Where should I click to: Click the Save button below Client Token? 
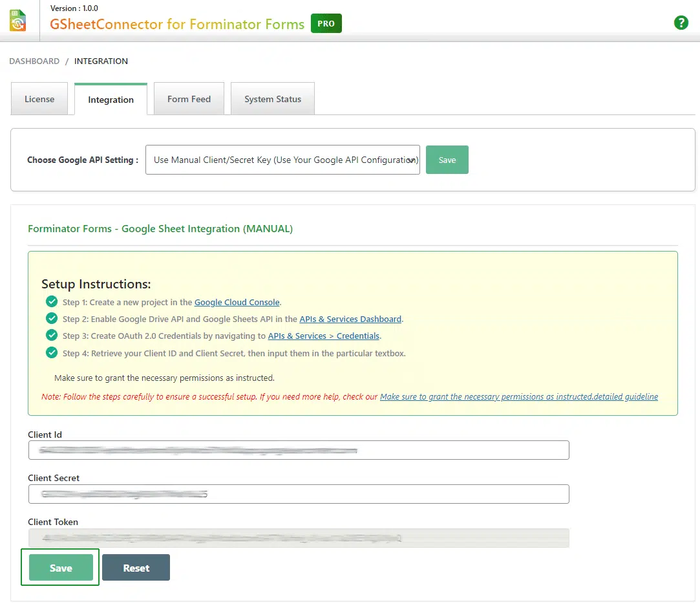[x=61, y=568]
